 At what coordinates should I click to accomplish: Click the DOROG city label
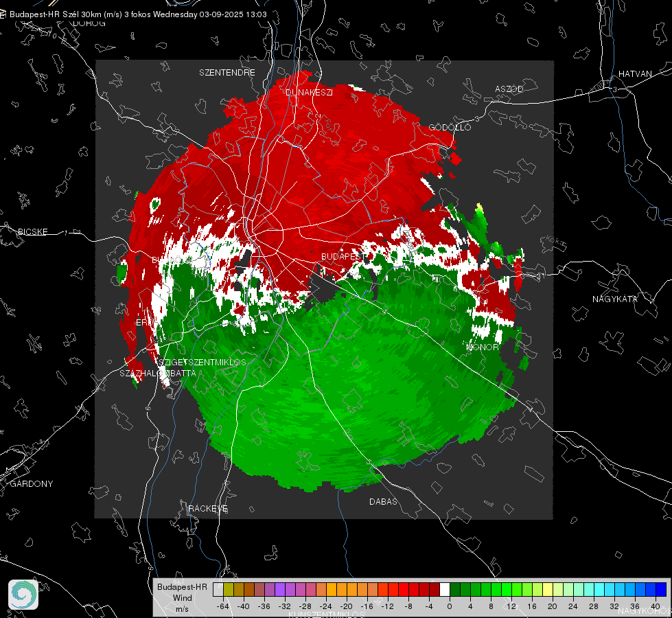tap(89, 23)
